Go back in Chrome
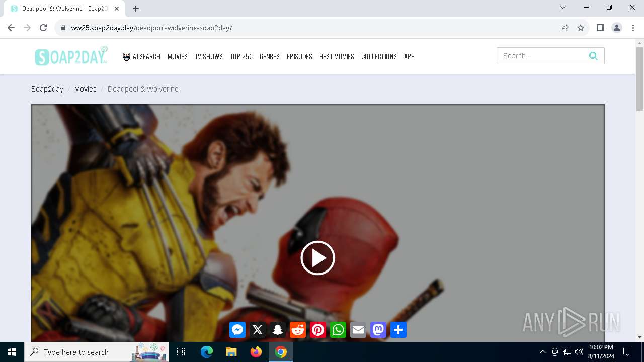This screenshot has width=644, height=362. click(11, 28)
